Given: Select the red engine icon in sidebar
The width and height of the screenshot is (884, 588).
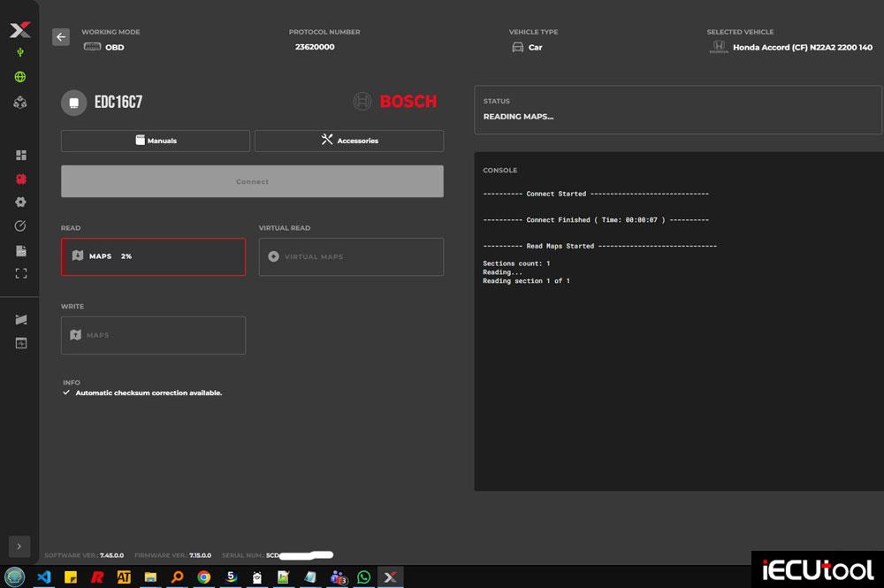Looking at the screenshot, I should pyautogui.click(x=20, y=179).
